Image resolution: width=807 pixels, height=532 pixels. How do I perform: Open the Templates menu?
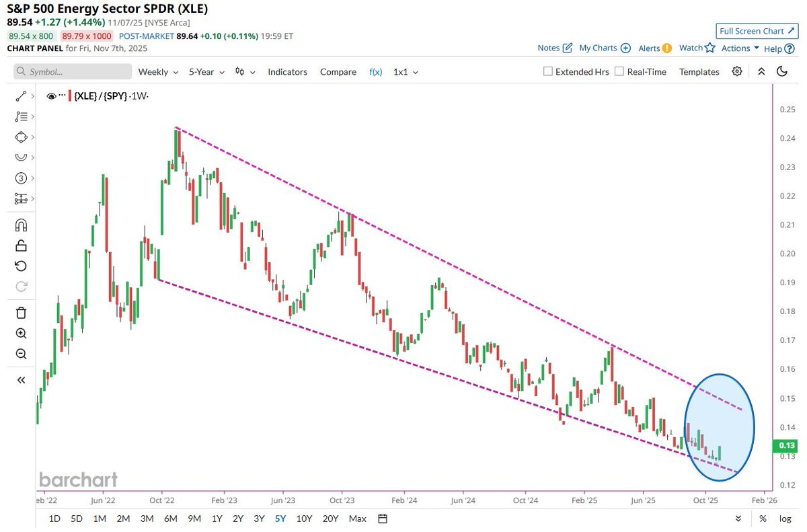pos(699,72)
